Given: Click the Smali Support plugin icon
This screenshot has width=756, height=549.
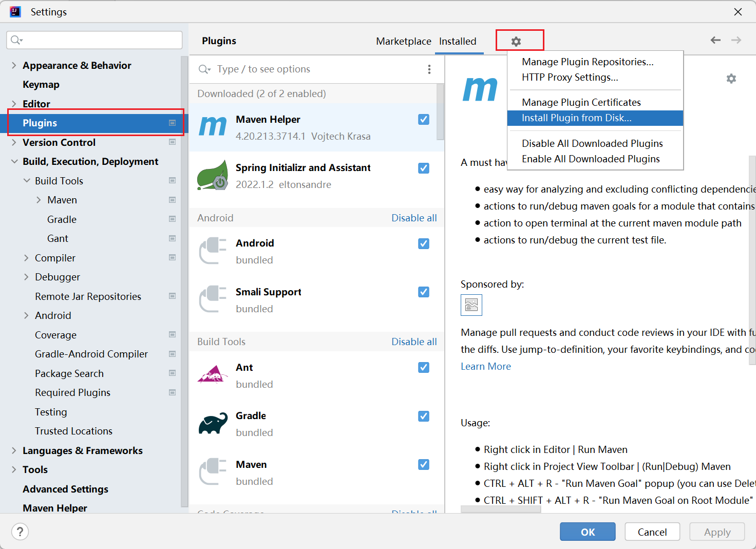Looking at the screenshot, I should coord(213,299).
